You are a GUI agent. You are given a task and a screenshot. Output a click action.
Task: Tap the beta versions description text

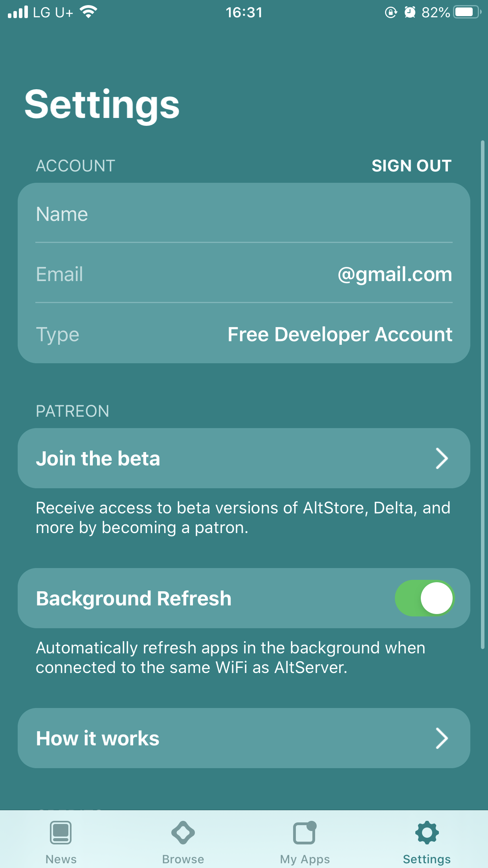click(x=243, y=518)
